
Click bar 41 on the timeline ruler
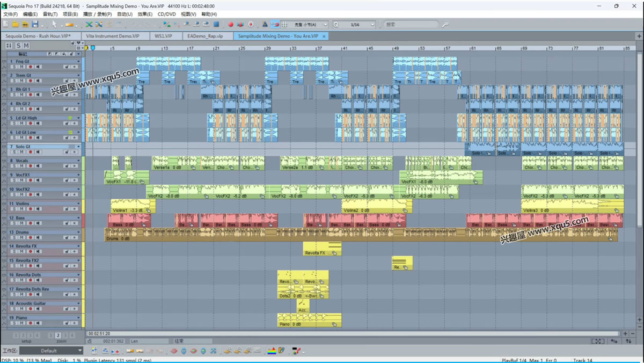pyautogui.click(x=345, y=48)
